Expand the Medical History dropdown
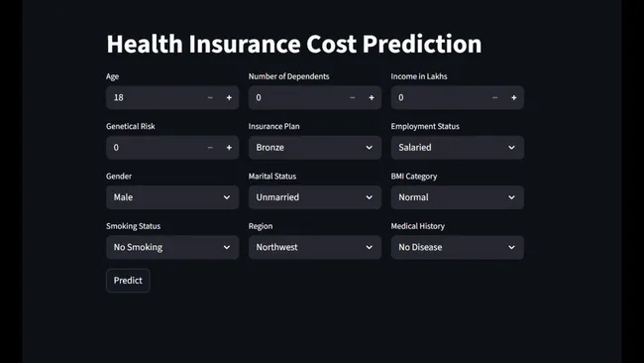This screenshot has width=644, height=363. click(x=457, y=247)
